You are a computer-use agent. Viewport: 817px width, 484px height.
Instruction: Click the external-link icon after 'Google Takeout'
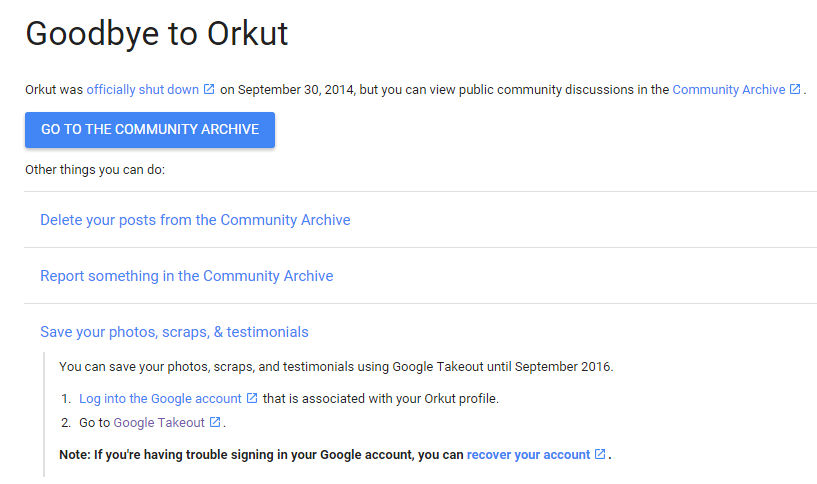215,422
